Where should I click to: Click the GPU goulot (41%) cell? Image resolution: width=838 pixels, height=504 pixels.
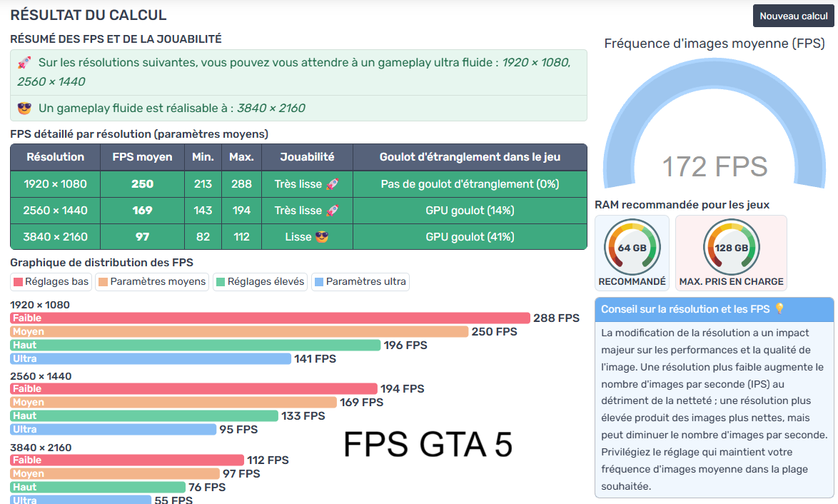tap(470, 237)
